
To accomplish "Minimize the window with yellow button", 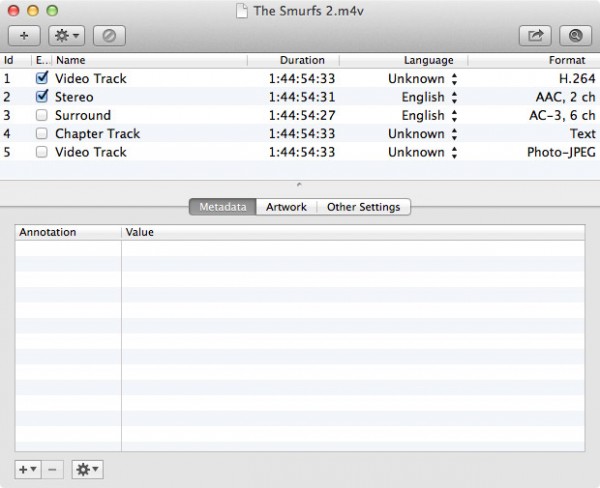I will pos(33,10).
